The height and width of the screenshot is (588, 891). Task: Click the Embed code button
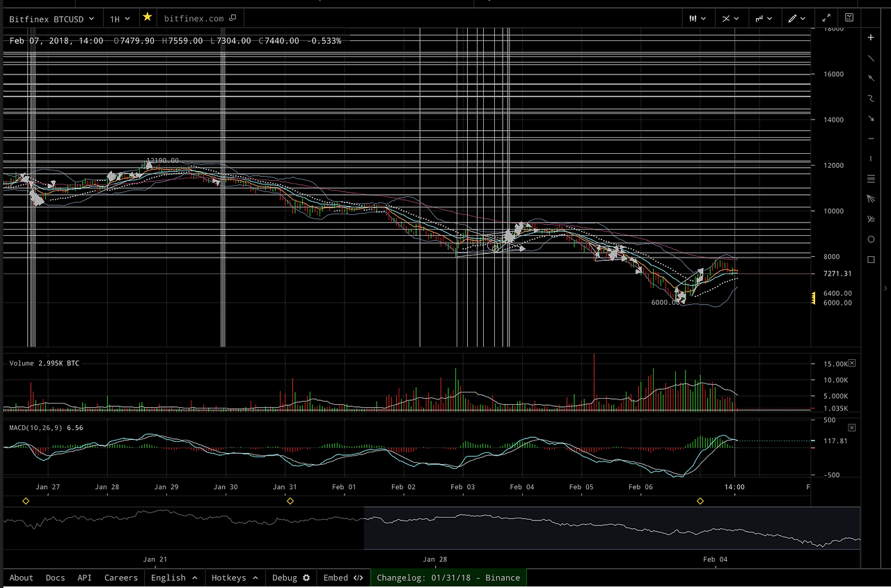pyautogui.click(x=343, y=578)
